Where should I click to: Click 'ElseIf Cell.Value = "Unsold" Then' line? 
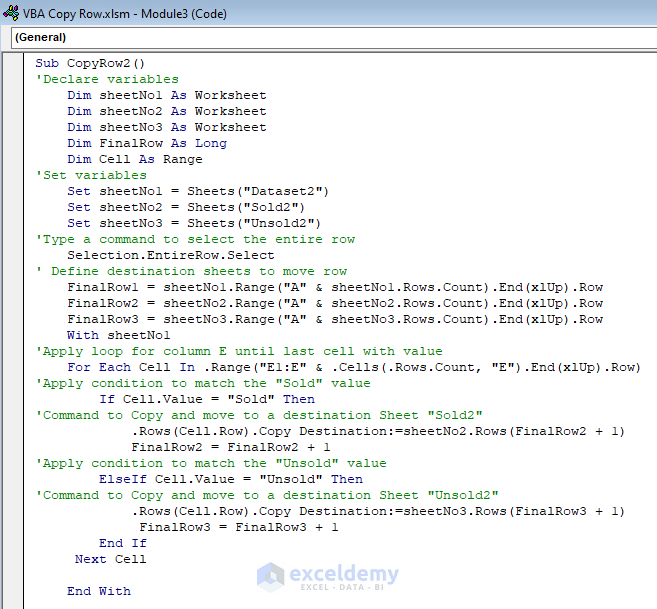pos(231,479)
